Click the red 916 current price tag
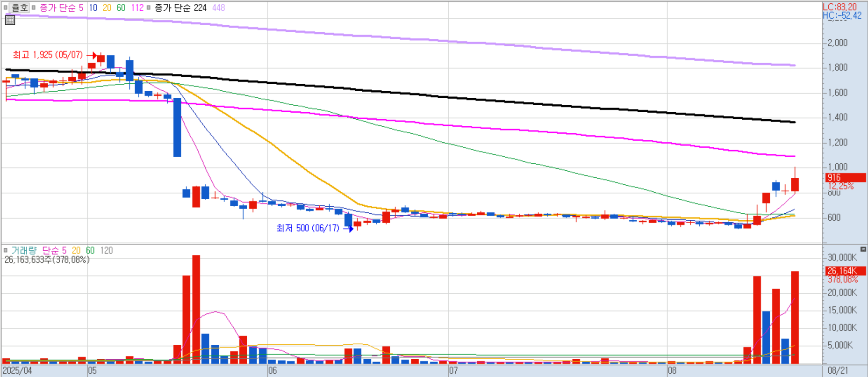The height and width of the screenshot is (377, 868). click(x=846, y=177)
